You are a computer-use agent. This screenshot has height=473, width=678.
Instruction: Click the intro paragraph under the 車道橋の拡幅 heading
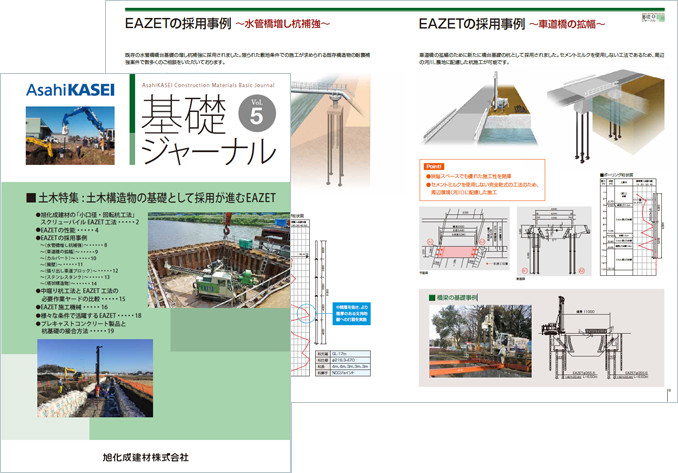click(x=541, y=59)
